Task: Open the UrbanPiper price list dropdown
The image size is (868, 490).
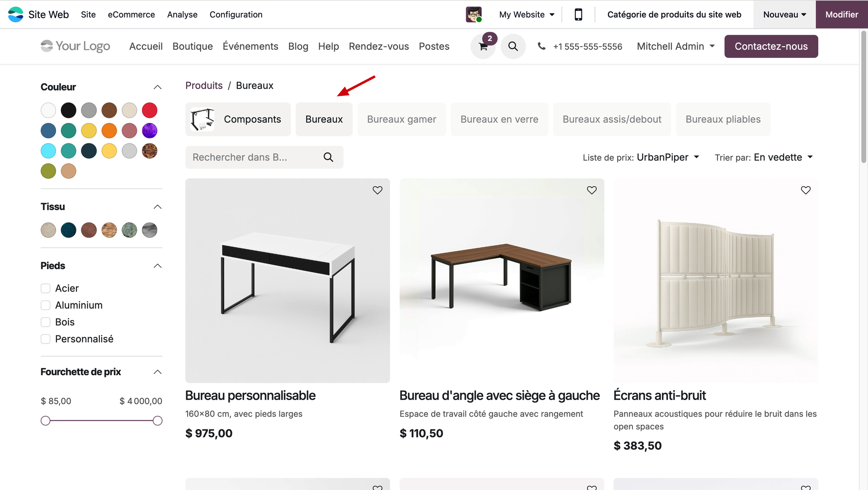Action: click(x=667, y=157)
